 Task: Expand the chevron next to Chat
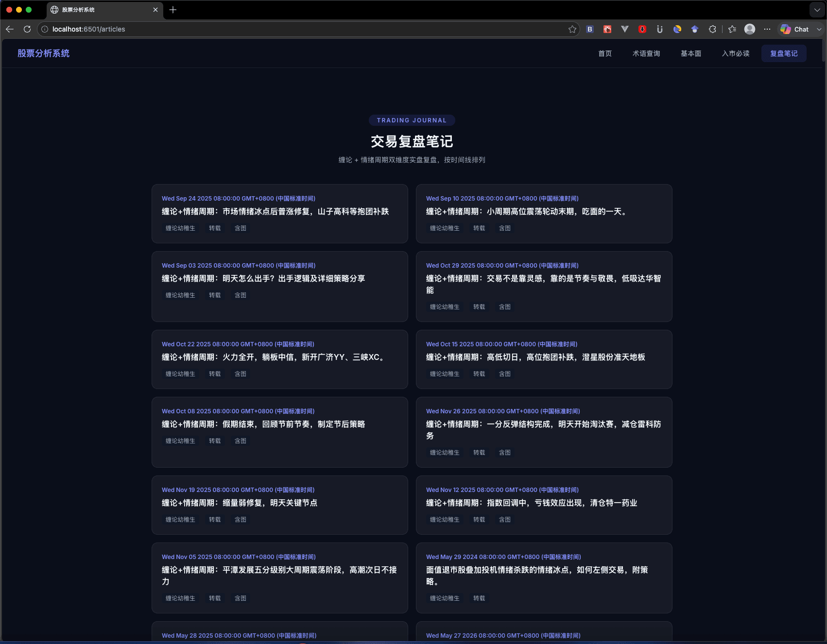coord(819,29)
